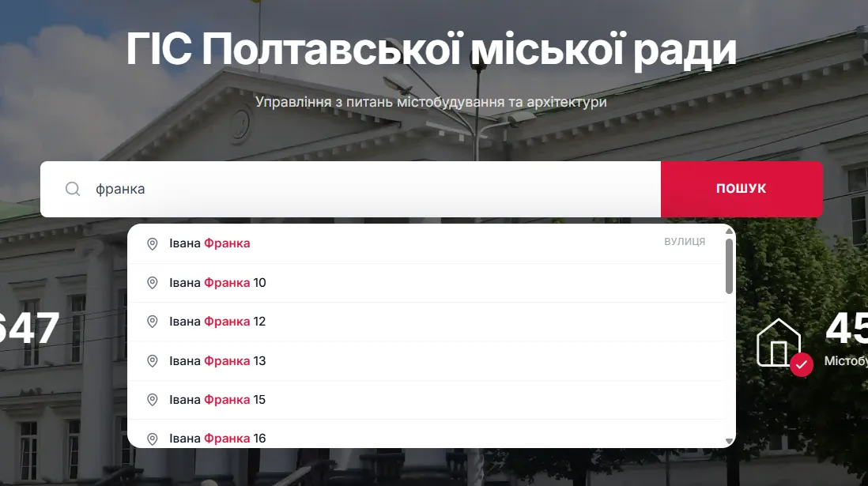The height and width of the screenshot is (486, 868).
Task: Click the pin icon beside "Івана Франка 13"
Action: click(153, 360)
